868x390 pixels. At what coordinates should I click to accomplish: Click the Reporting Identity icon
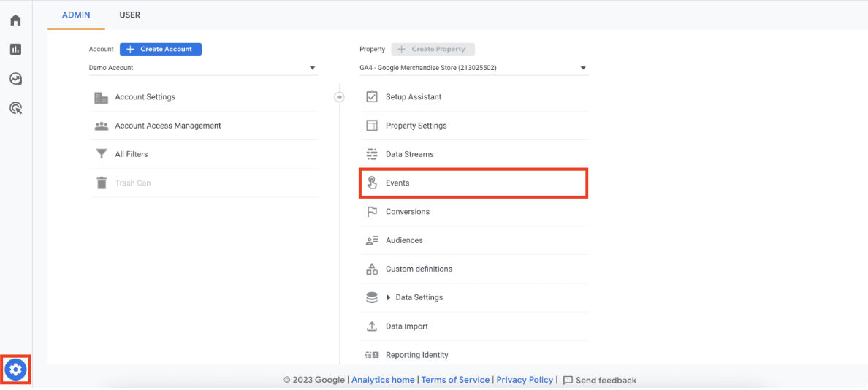pyautogui.click(x=372, y=355)
